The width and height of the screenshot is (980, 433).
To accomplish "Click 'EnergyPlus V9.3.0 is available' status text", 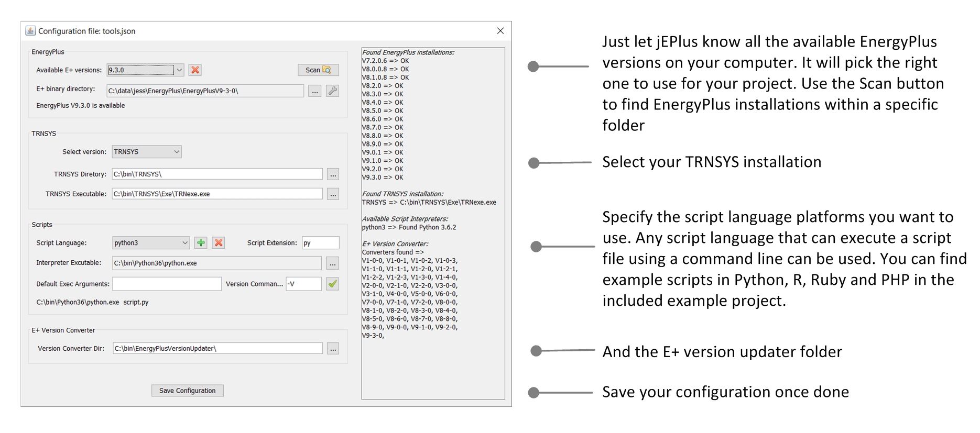I will (81, 105).
